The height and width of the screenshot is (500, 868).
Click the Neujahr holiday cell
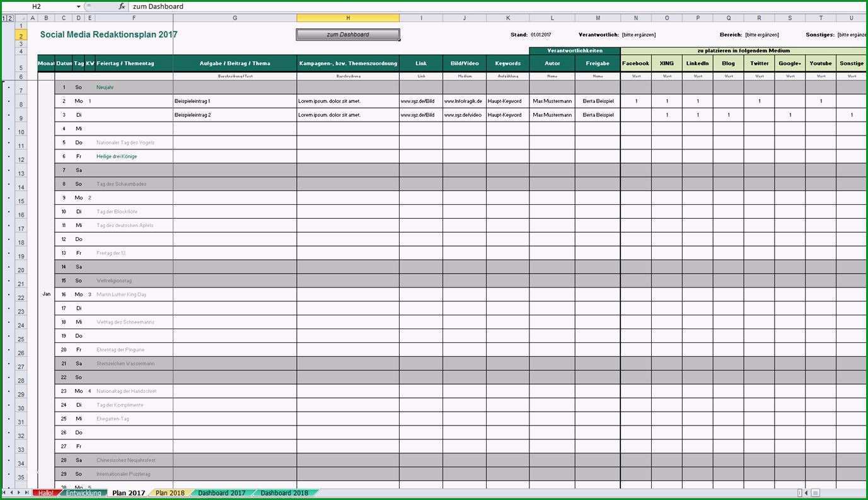click(x=134, y=87)
